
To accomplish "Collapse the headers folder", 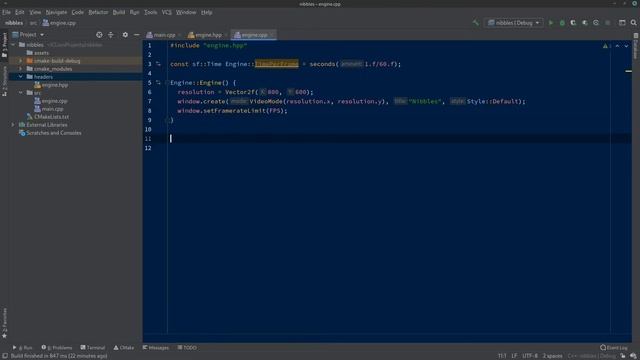I will 21,77.
